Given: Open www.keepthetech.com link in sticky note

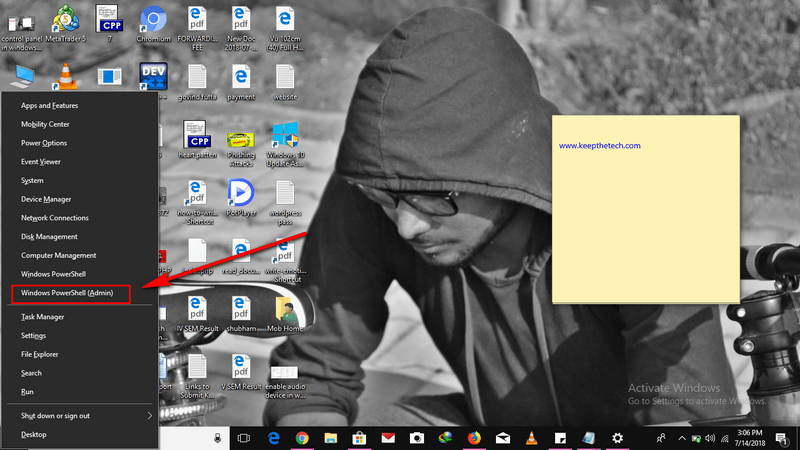Looking at the screenshot, I should click(599, 146).
